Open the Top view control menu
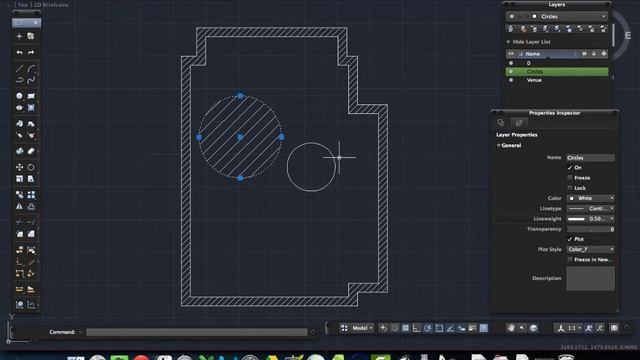 click(x=22, y=5)
